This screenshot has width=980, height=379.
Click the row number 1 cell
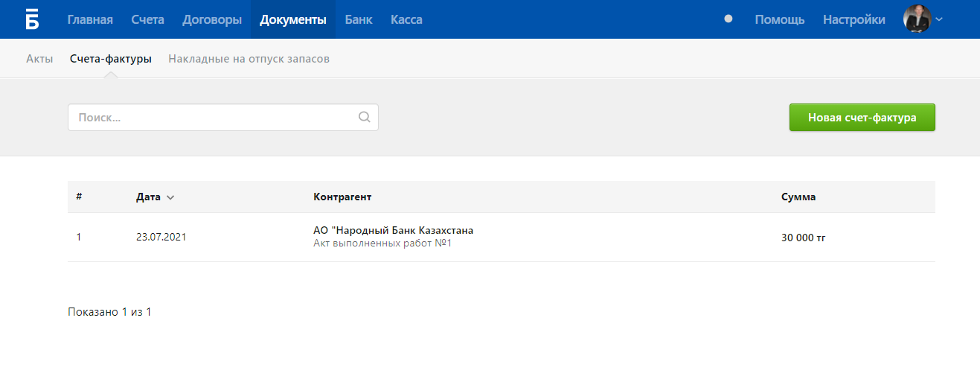click(x=79, y=238)
